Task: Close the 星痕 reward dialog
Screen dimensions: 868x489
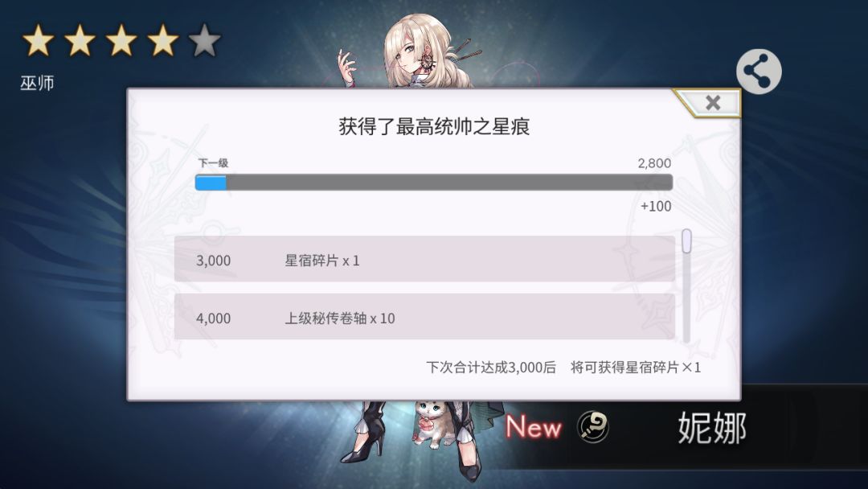Action: pyautogui.click(x=713, y=102)
